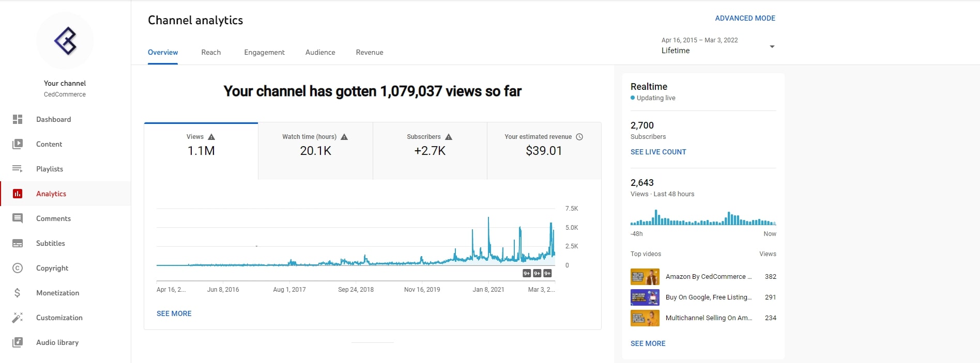
Task: Click the Monetization dollar sign icon
Action: 18,293
